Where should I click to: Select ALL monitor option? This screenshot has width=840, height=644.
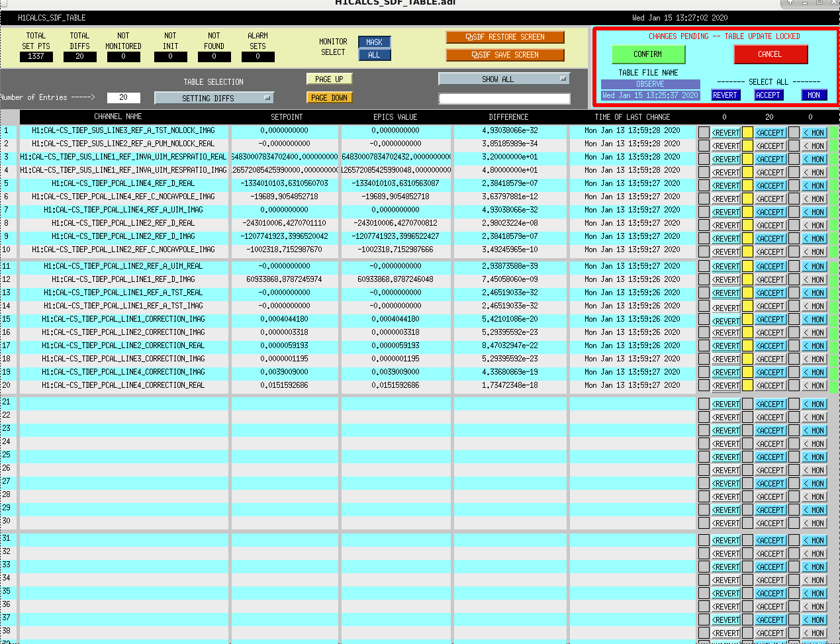pyautogui.click(x=374, y=55)
